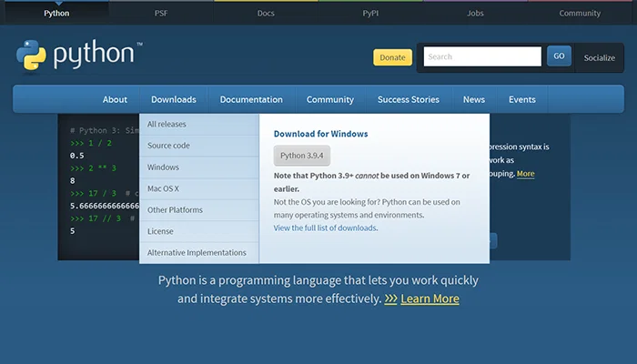Screen dimensions: 637x364
Task: Open License in the Downloads submenu
Action: coord(199,231)
